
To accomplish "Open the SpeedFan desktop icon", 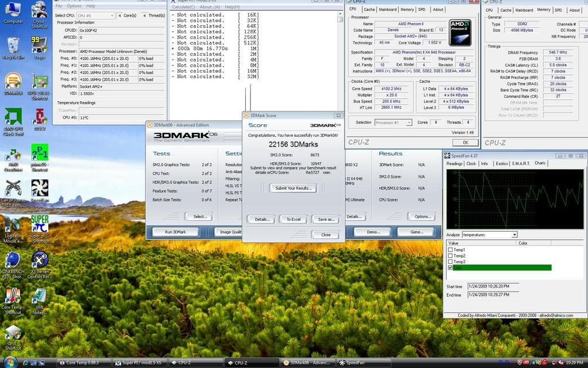I will click(x=40, y=191).
